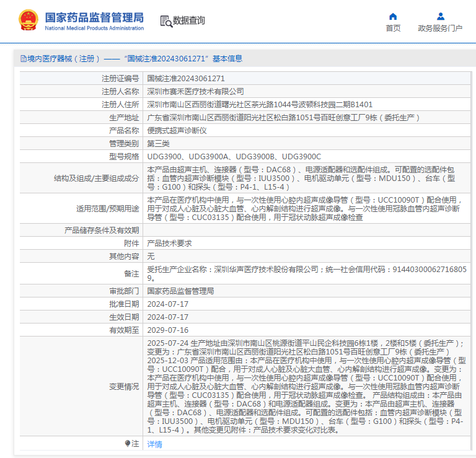
Task: Click the document icon before 境内医疗器械
Action: [24, 59]
